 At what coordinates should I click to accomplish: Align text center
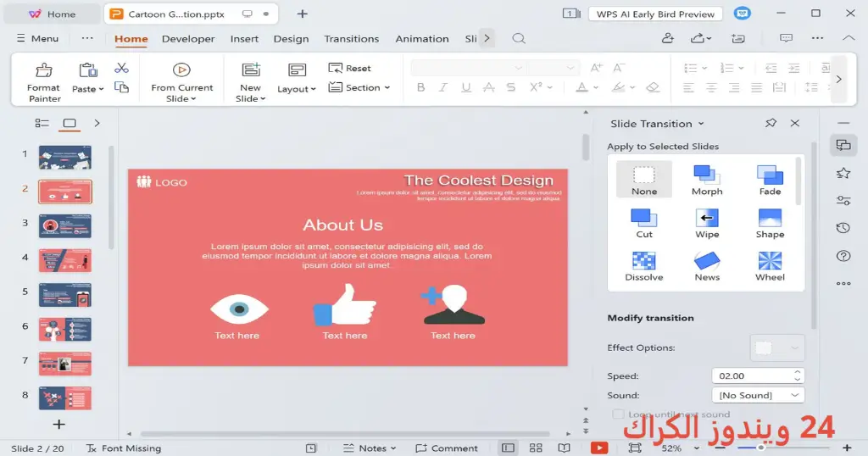click(711, 87)
